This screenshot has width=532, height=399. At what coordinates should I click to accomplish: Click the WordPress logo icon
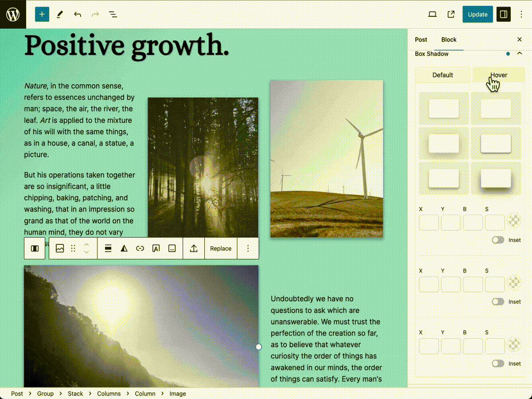pyautogui.click(x=13, y=14)
